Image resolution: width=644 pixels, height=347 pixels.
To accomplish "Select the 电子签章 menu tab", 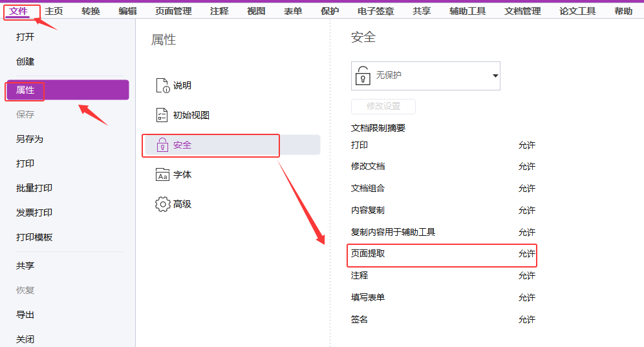I will tap(376, 11).
